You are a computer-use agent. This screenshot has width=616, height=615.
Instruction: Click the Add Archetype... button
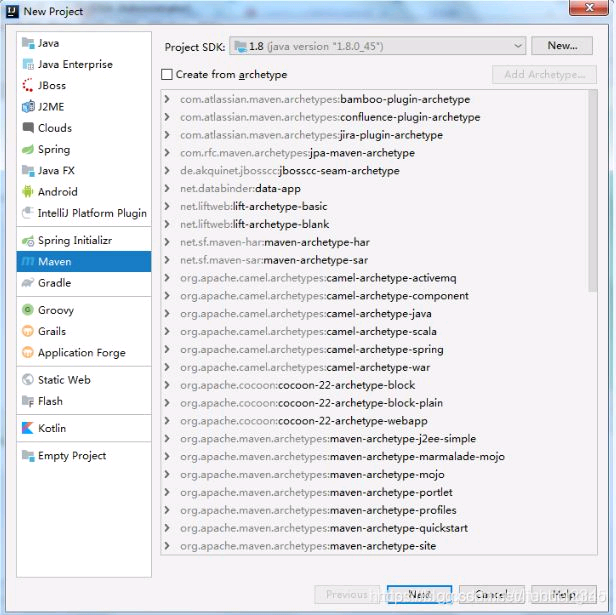point(544,74)
